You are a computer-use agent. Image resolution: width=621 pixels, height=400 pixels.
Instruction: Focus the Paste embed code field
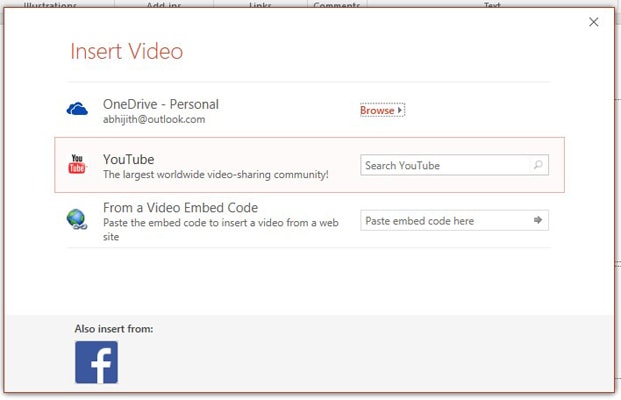tap(454, 220)
